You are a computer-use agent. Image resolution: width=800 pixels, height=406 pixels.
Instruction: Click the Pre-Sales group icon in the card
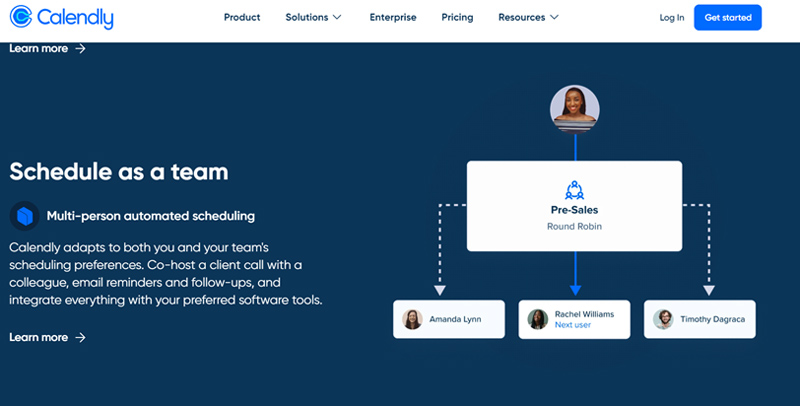[x=574, y=189]
